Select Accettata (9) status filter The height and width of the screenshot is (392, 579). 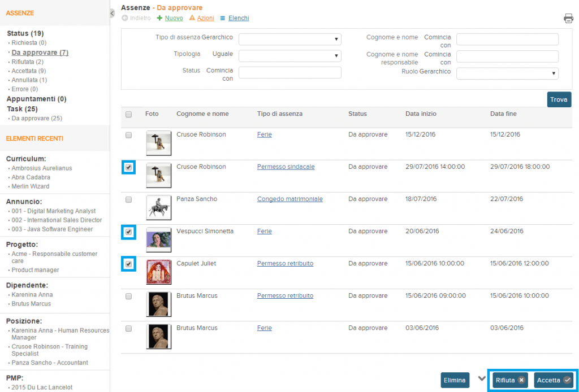(29, 71)
